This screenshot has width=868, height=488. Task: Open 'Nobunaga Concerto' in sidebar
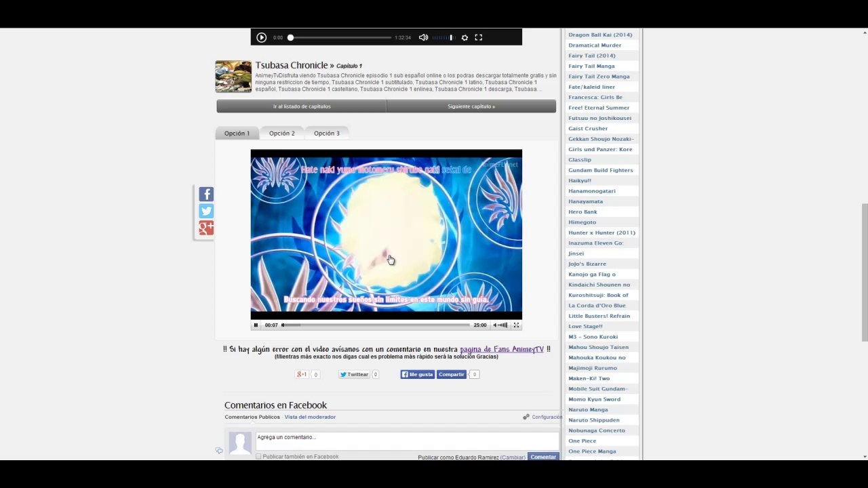[597, 430]
